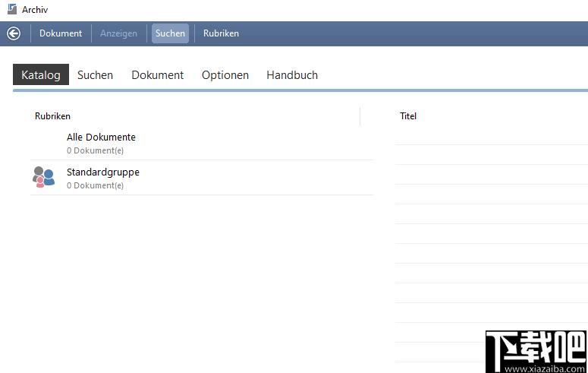588x373 pixels.
Task: Click the back arrow icon in toolbar
Action: tap(13, 33)
